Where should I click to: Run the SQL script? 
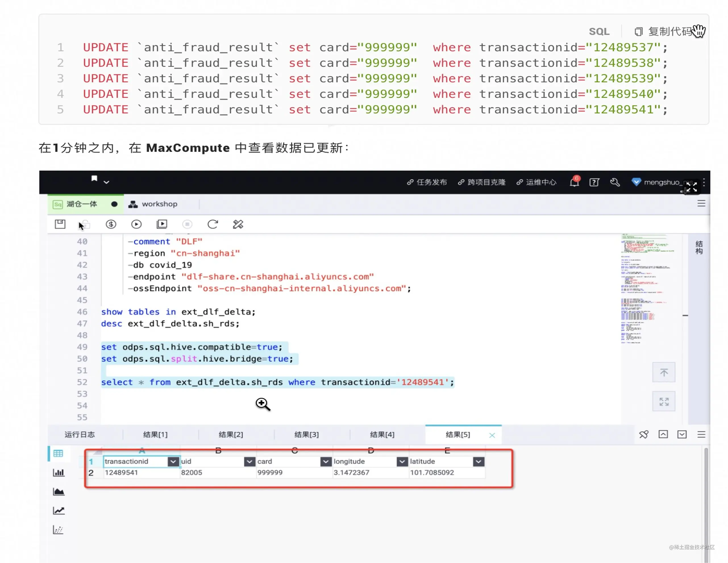136,224
